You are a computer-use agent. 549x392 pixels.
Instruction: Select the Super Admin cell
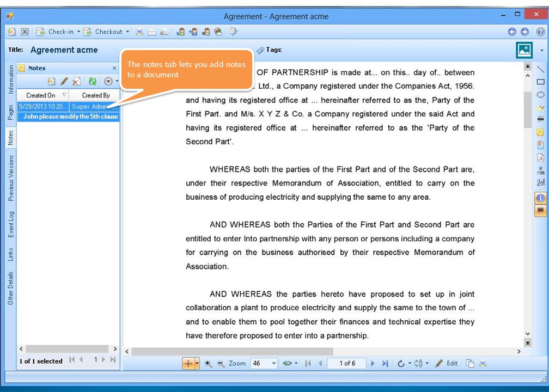95,106
